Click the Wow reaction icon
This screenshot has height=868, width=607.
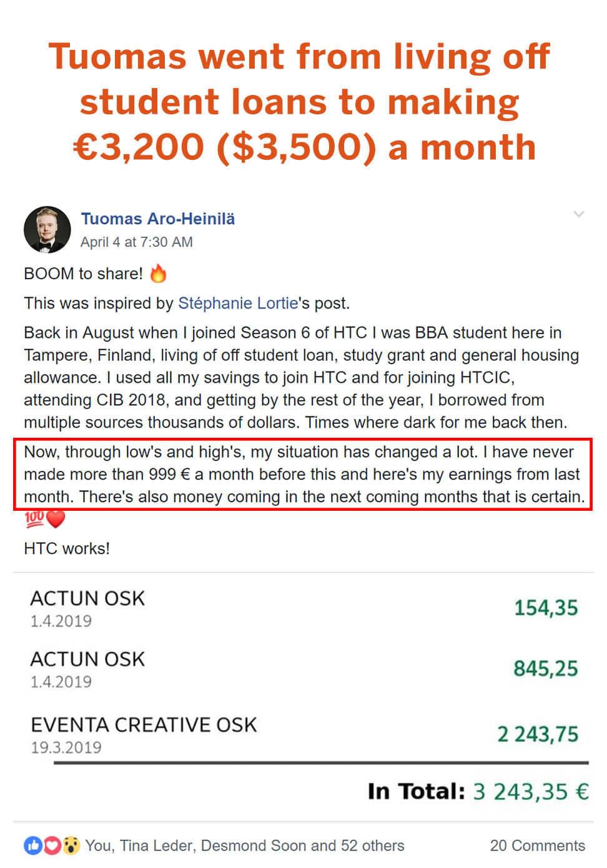point(72,846)
